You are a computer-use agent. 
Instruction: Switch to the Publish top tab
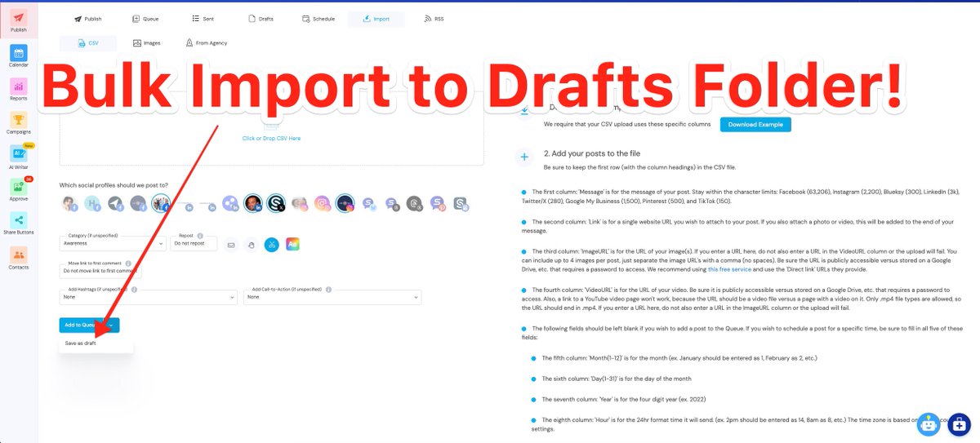coord(88,18)
